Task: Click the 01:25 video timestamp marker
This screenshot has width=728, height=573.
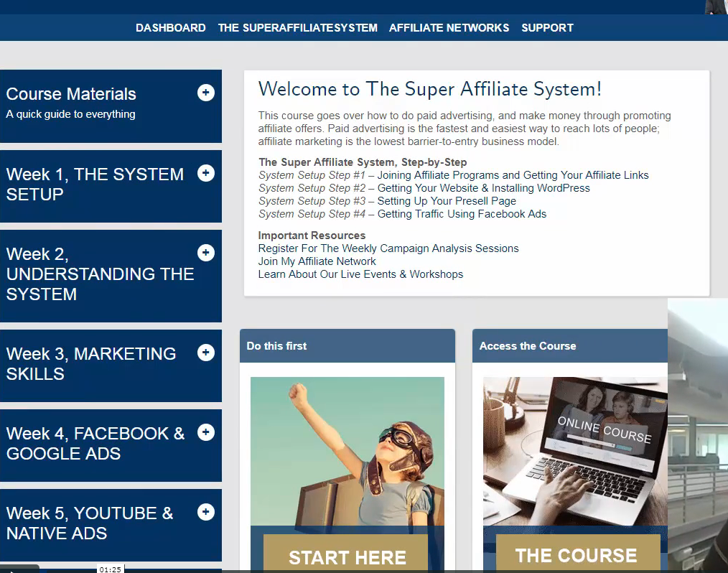Action: tap(111, 569)
